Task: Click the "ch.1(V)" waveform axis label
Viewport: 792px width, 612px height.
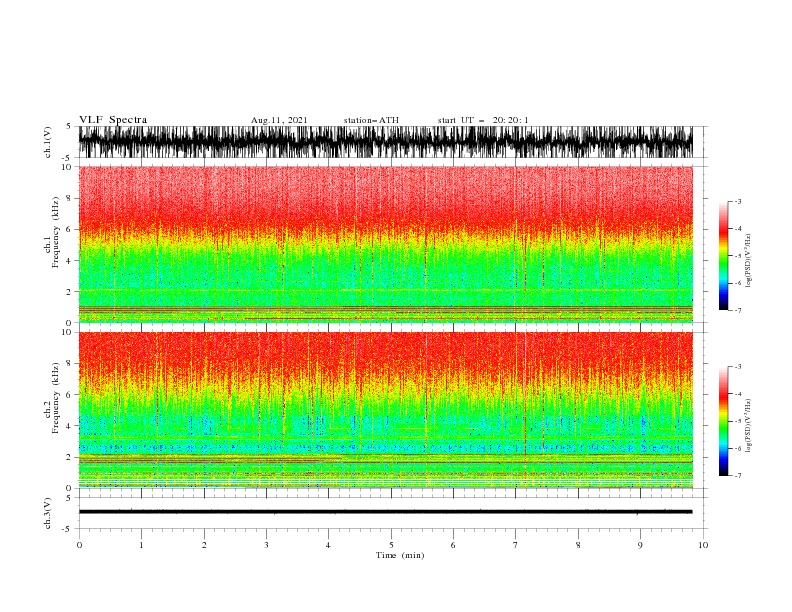Action: tap(48, 142)
